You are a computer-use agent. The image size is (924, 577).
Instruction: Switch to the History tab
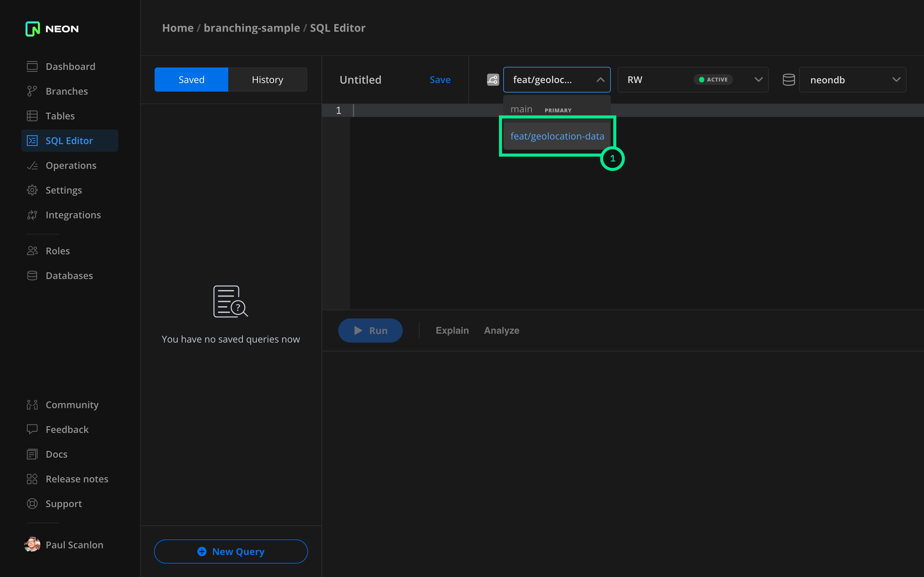pos(267,80)
